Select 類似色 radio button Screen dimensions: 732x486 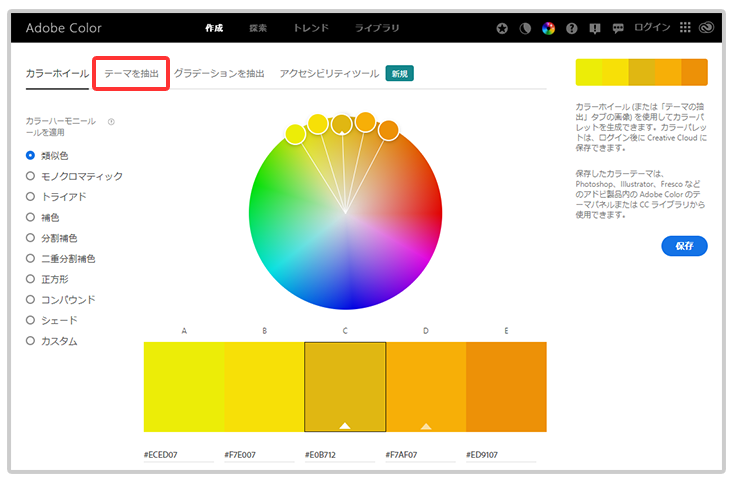pos(30,155)
